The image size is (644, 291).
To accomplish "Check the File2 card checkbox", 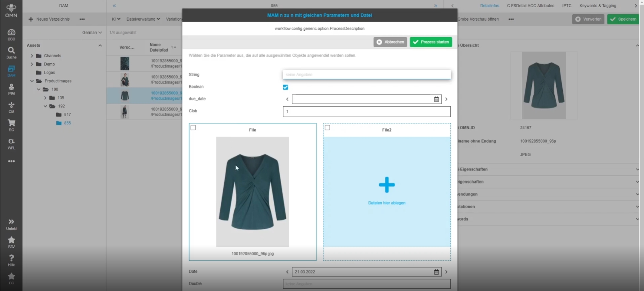I will [x=327, y=128].
